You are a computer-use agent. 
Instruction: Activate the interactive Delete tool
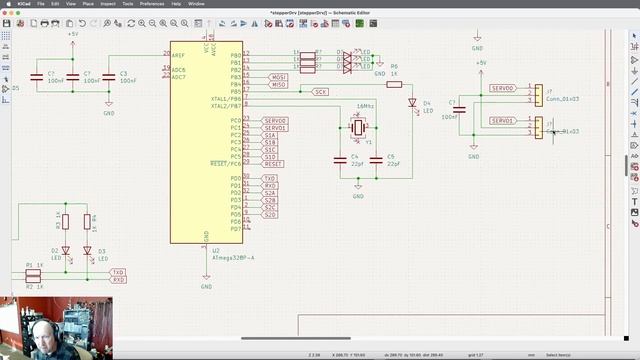(x=634, y=223)
